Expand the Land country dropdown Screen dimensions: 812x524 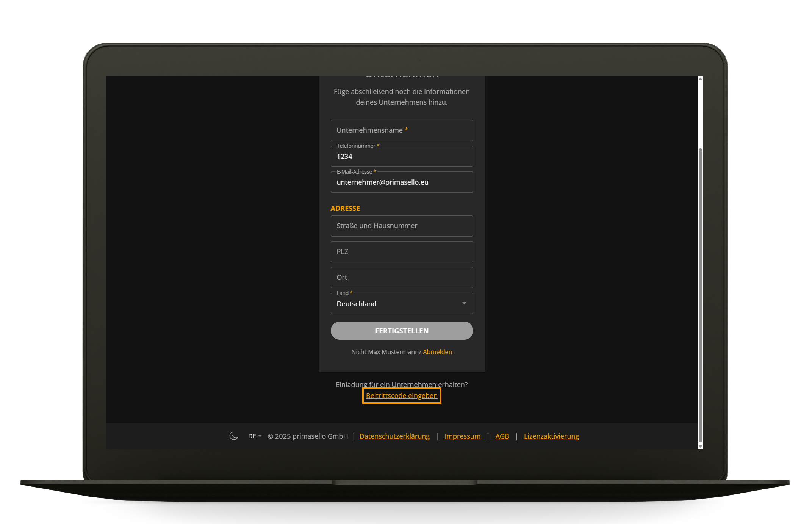pyautogui.click(x=401, y=304)
